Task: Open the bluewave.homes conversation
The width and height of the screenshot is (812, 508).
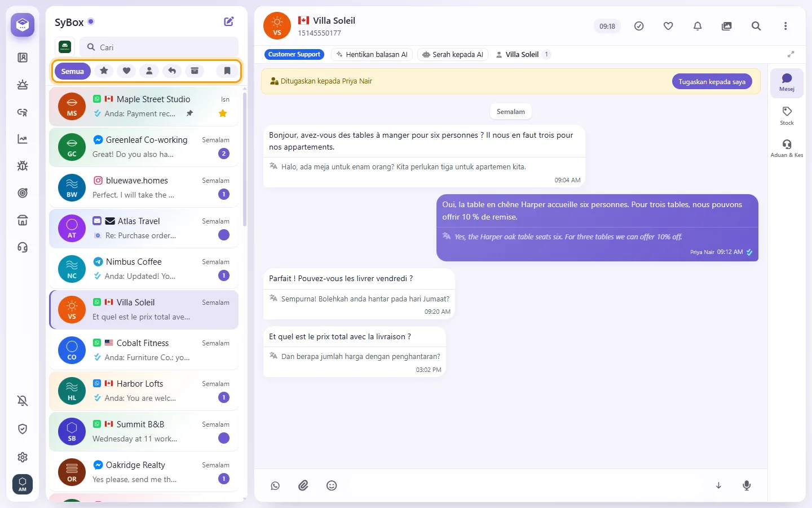Action: pyautogui.click(x=144, y=187)
